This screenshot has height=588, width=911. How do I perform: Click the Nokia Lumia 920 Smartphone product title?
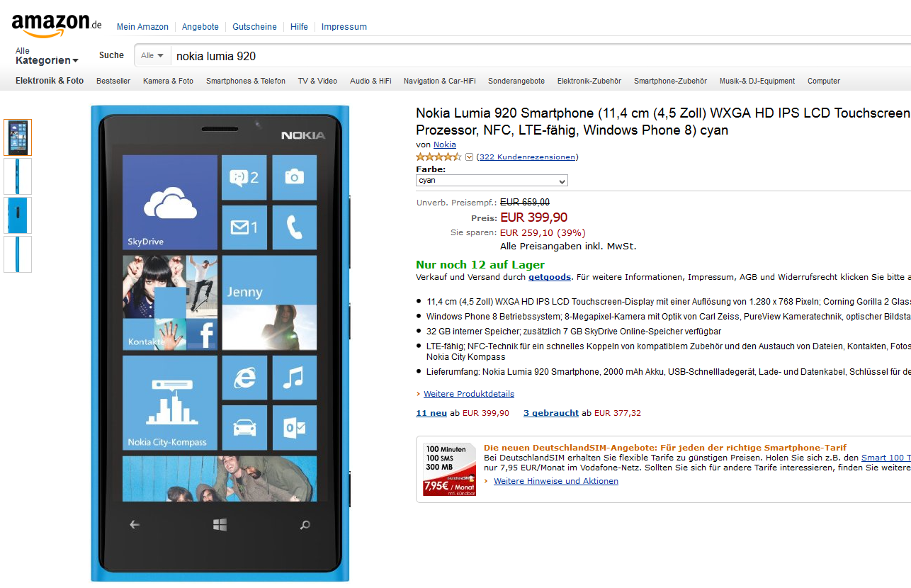[663, 121]
